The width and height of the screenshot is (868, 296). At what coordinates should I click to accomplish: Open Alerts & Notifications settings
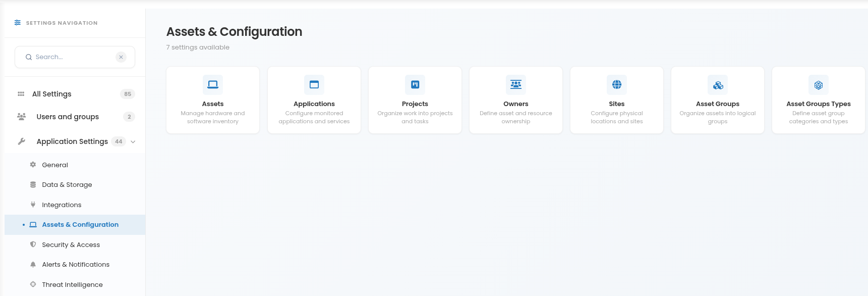(75, 265)
